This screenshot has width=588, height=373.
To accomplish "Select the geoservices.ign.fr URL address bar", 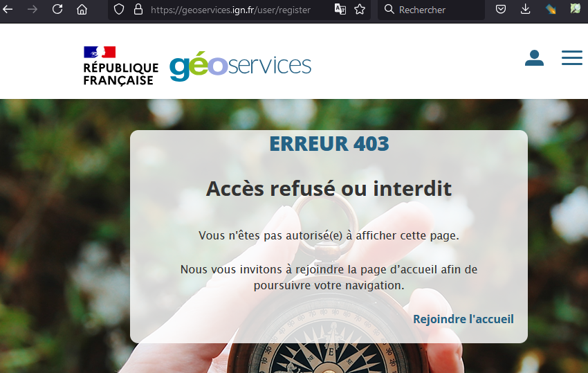I will coord(230,10).
